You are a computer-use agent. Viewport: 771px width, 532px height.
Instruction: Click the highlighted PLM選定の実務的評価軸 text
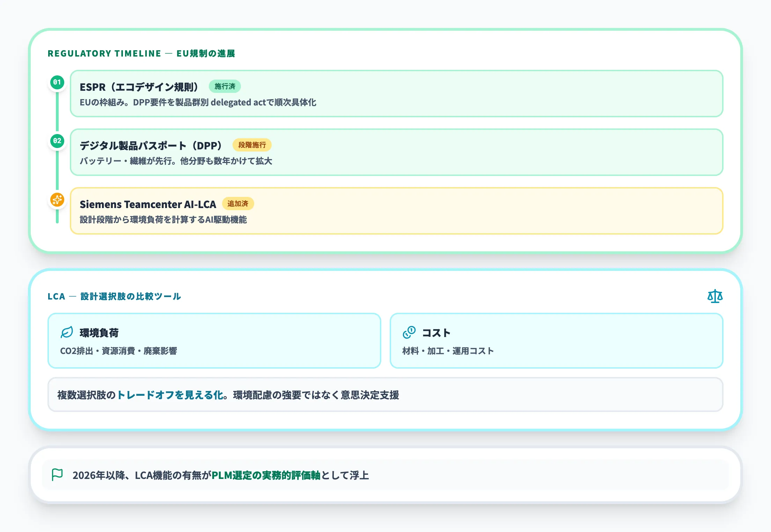coord(266,475)
